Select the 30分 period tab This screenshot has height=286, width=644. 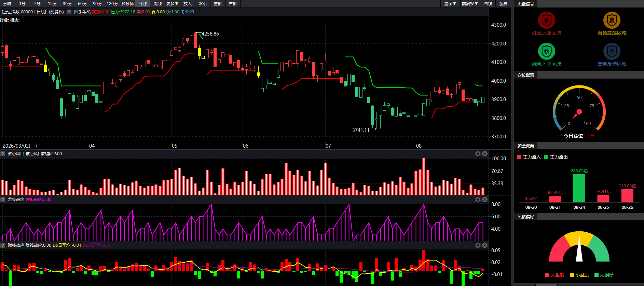(68, 4)
